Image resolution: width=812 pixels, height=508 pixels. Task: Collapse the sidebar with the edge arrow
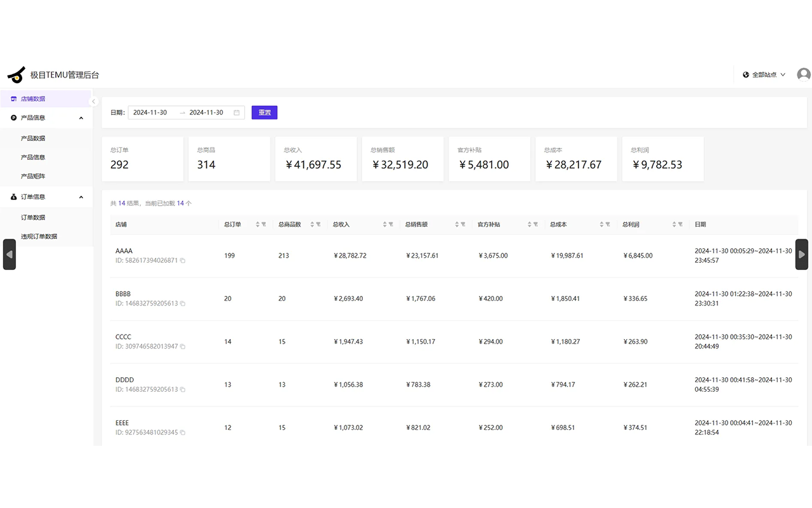click(93, 101)
